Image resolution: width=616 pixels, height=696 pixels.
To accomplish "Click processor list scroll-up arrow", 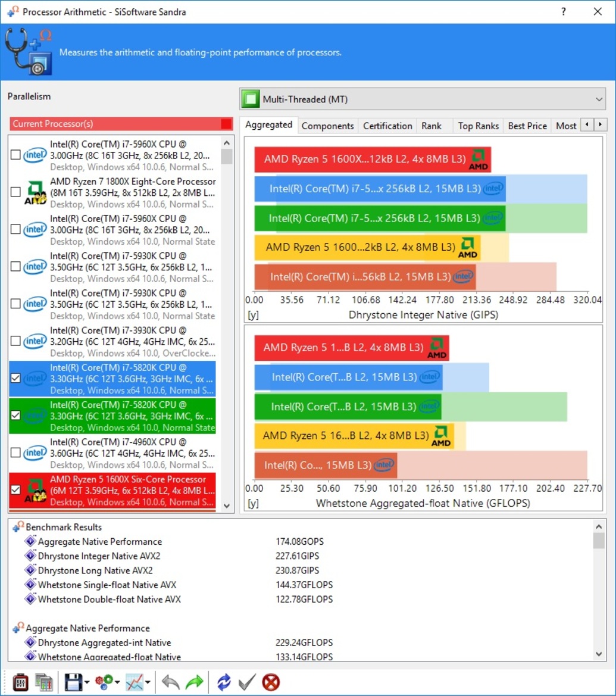I will click(227, 143).
